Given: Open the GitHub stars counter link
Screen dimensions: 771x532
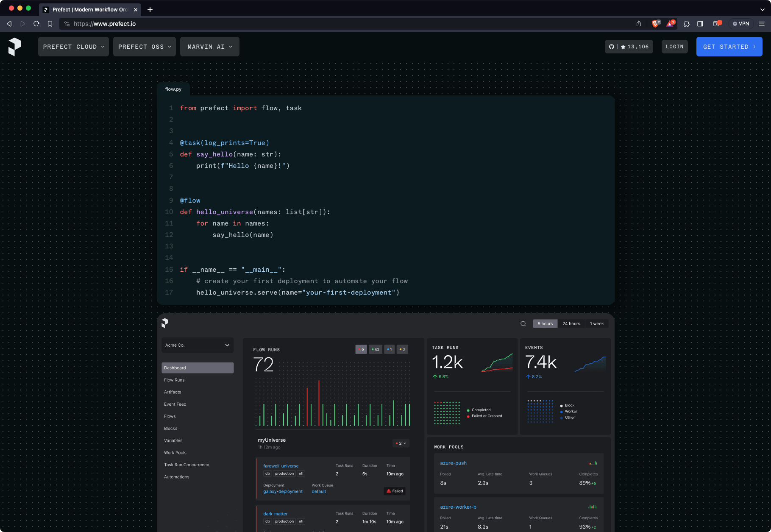Looking at the screenshot, I should [629, 47].
